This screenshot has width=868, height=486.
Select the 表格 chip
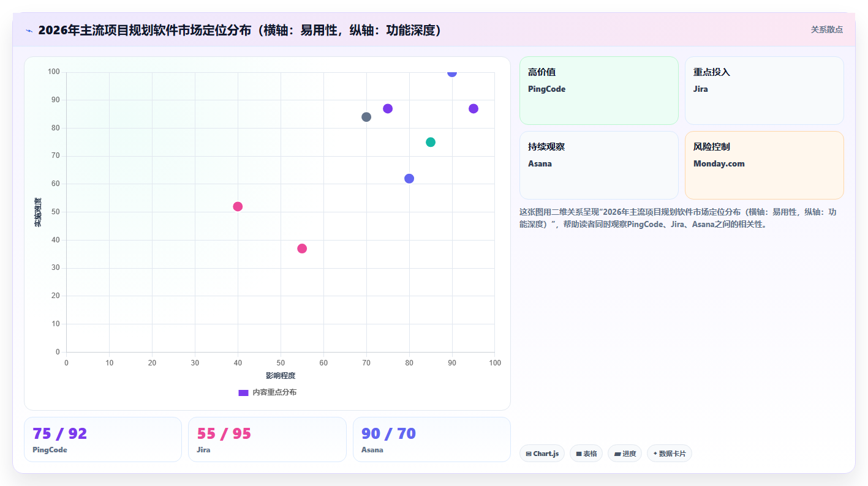click(586, 454)
